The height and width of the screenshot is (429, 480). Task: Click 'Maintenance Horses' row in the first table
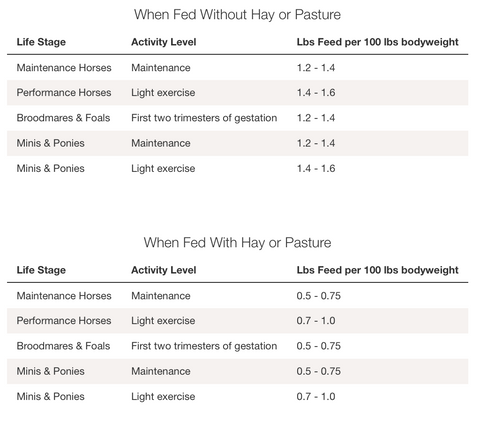click(237, 68)
